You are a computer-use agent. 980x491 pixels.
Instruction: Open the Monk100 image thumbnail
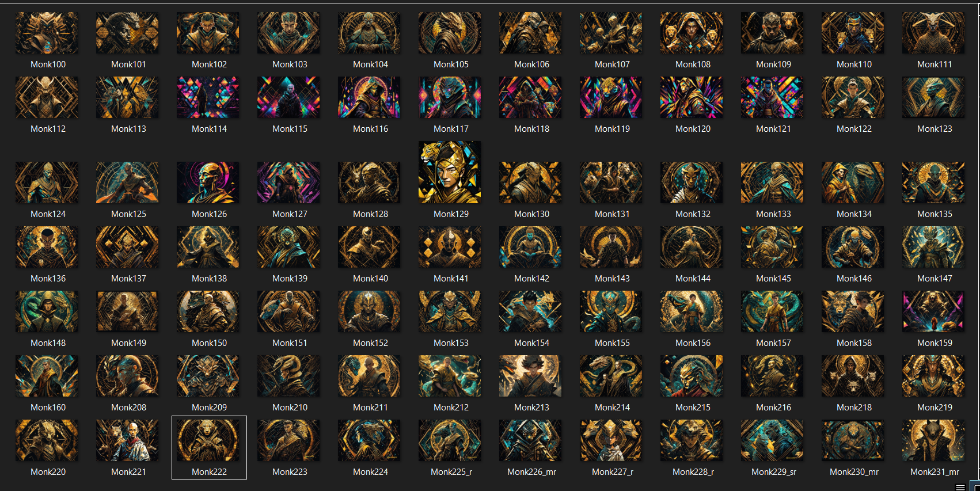(47, 33)
